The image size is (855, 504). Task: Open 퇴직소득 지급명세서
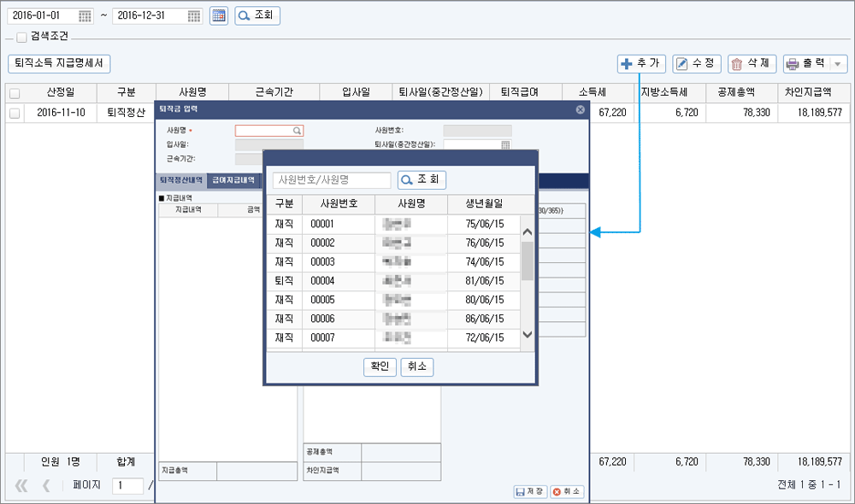tap(59, 64)
